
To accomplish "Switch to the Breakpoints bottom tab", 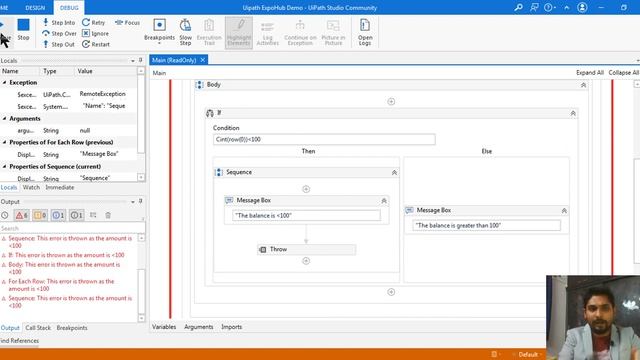I will point(72,328).
